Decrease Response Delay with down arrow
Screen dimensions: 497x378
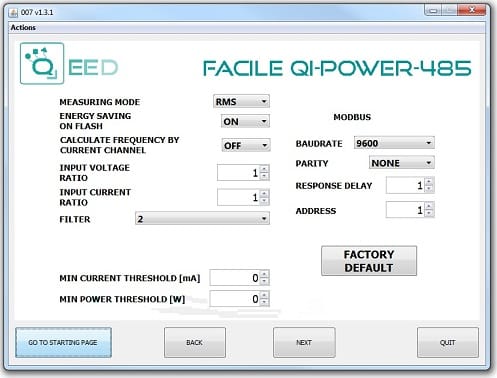click(429, 189)
